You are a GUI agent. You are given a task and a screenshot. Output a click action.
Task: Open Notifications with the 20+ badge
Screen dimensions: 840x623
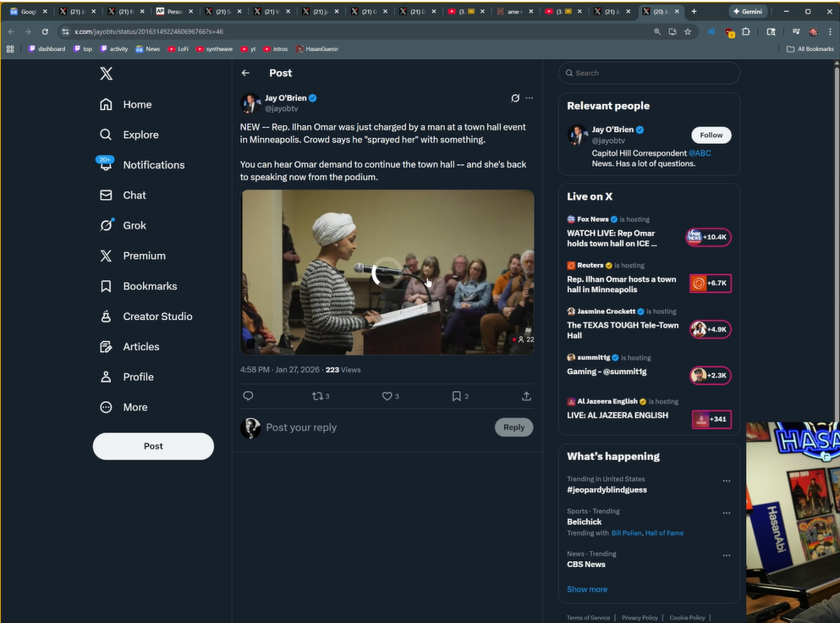click(x=142, y=164)
